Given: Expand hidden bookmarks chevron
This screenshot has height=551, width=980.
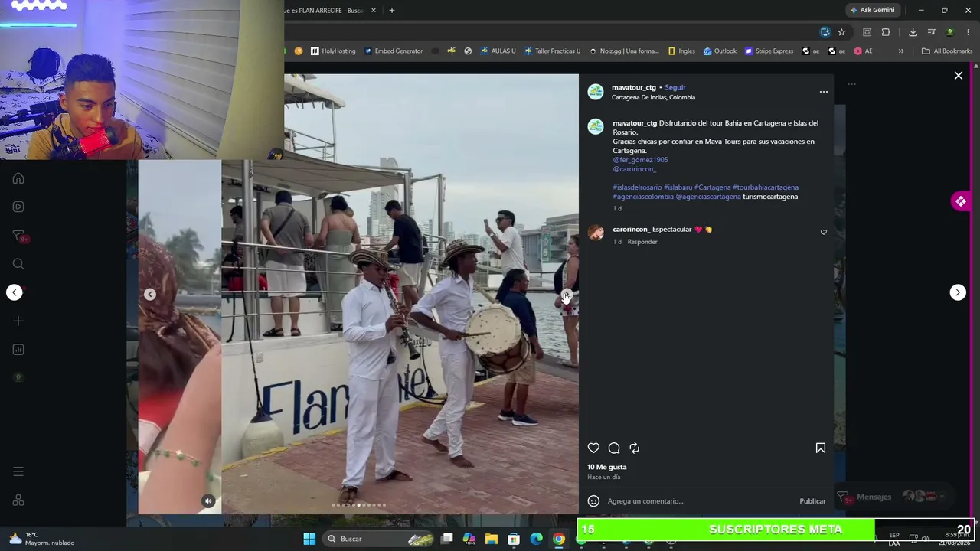Looking at the screenshot, I should (901, 51).
